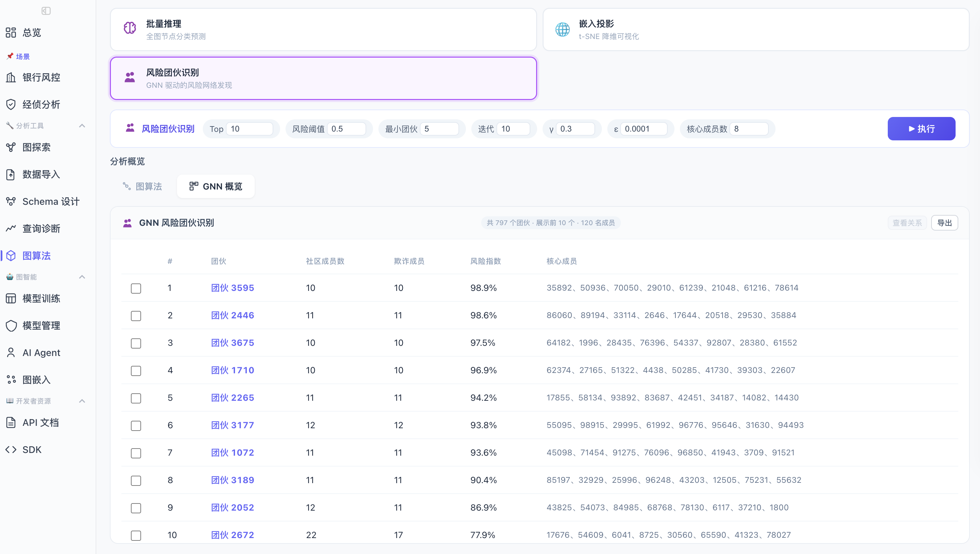980x554 pixels.
Task: Tick the checkbox for 团伙 2265
Action: coord(136,398)
